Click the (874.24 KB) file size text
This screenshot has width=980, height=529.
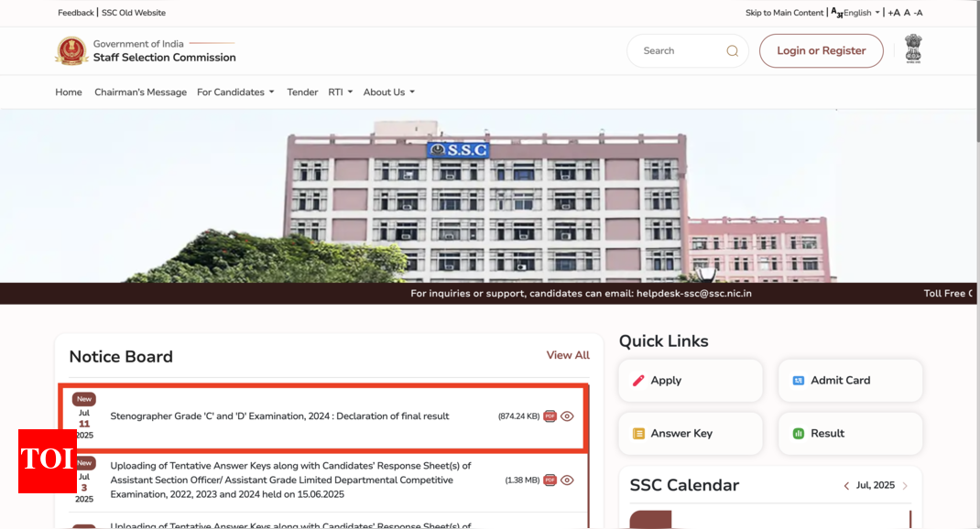coord(518,416)
